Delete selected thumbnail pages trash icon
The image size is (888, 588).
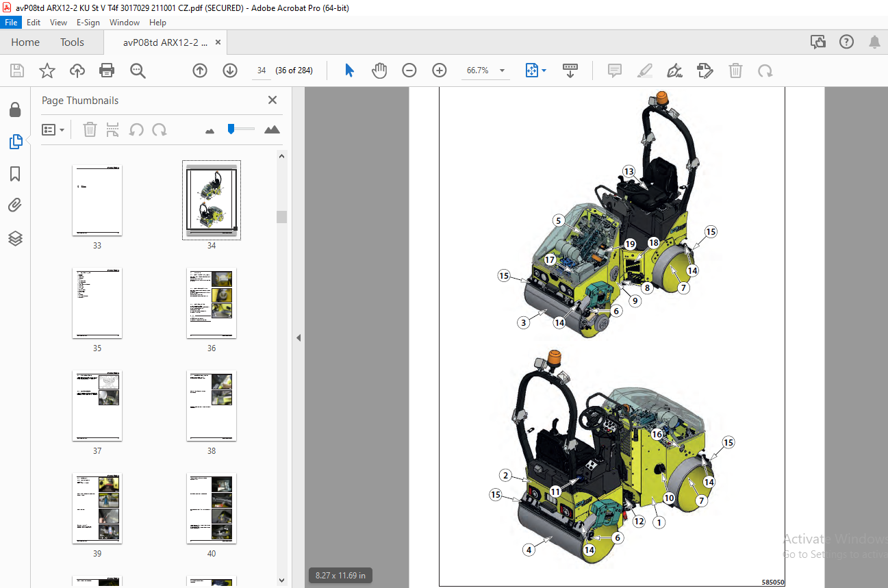tap(90, 129)
